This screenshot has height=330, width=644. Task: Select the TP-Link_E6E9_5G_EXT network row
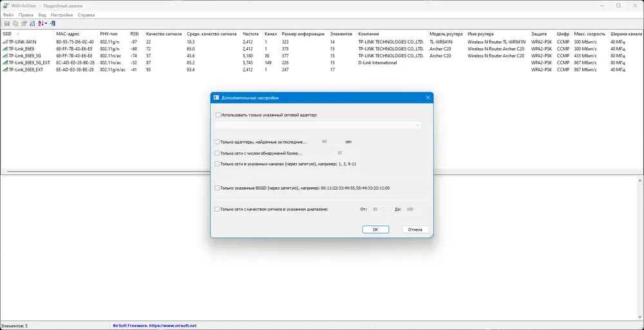[321, 63]
